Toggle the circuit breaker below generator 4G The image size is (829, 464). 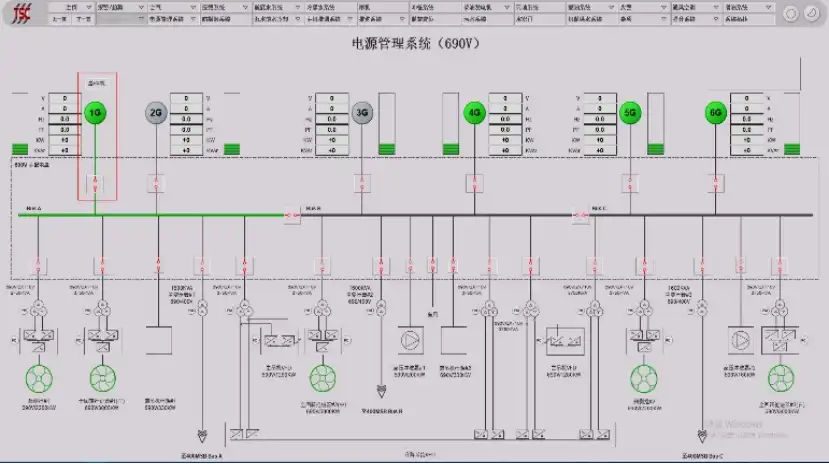pos(474,183)
